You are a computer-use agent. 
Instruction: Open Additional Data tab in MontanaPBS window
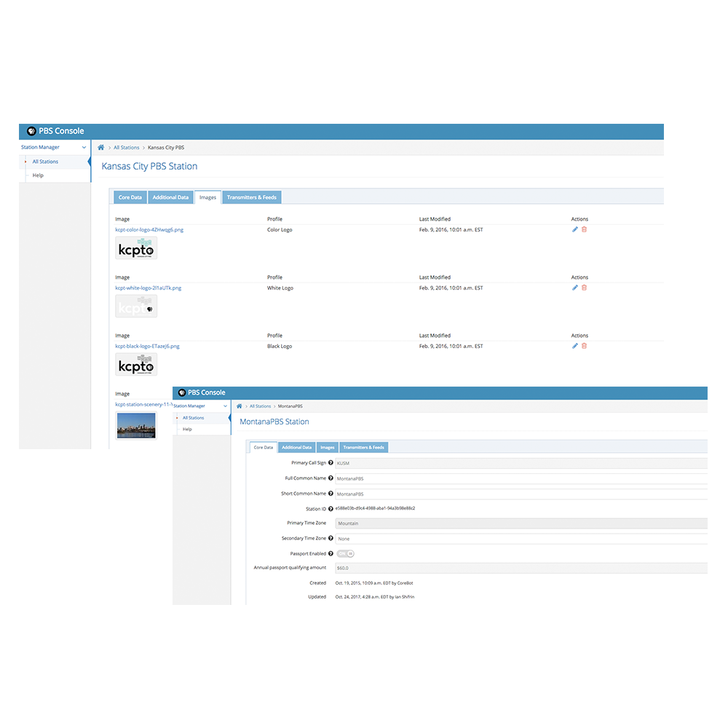(297, 448)
